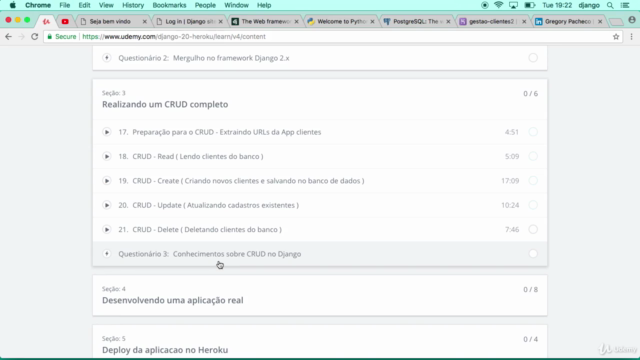Click the Questionário 2 quiz lightning icon
This screenshot has width=640, height=360.
(107, 58)
